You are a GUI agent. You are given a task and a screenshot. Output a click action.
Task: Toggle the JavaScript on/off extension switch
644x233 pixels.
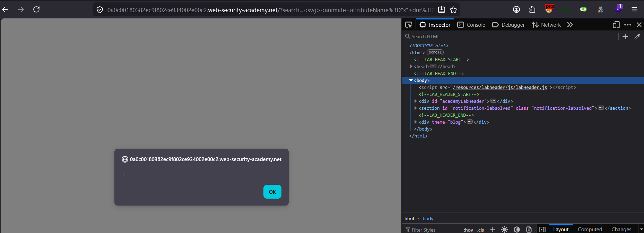(583, 9)
